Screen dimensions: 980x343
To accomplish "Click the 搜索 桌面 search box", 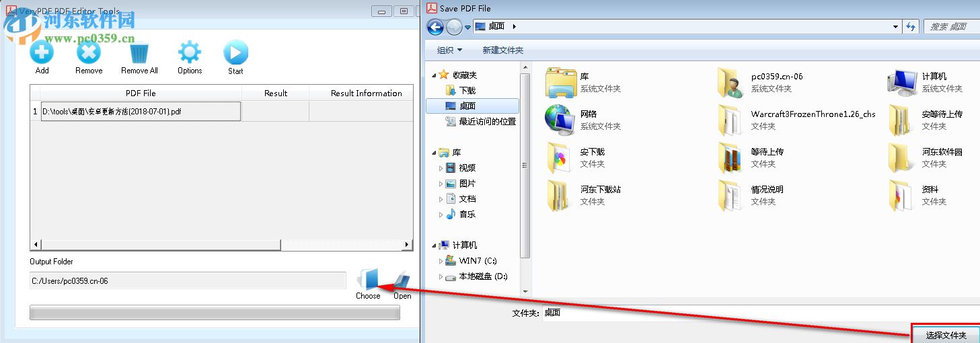I will (x=951, y=27).
